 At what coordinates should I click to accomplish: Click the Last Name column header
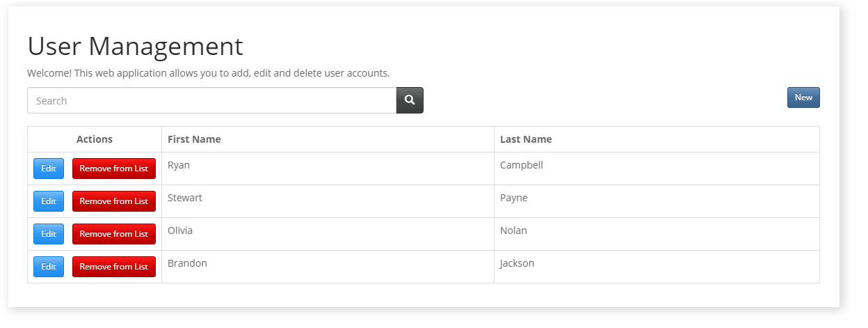click(x=526, y=139)
